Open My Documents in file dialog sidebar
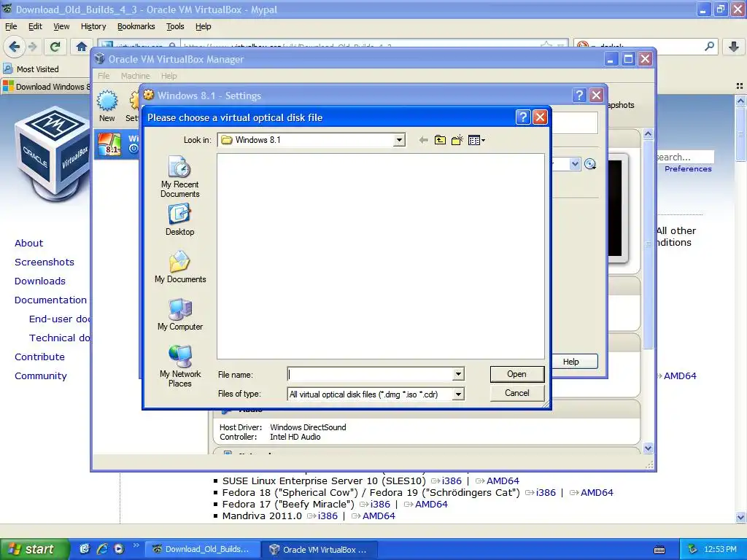The image size is (747, 560). pos(180,267)
